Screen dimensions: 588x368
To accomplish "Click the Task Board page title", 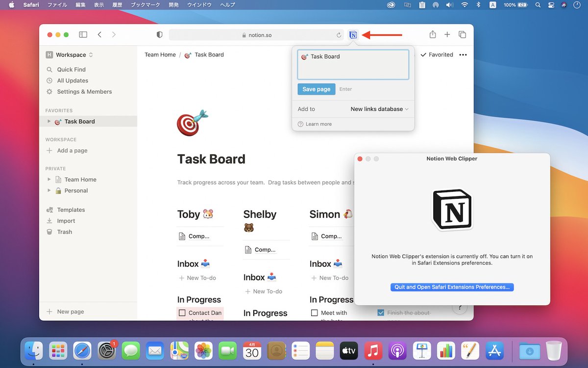I will (x=211, y=159).
